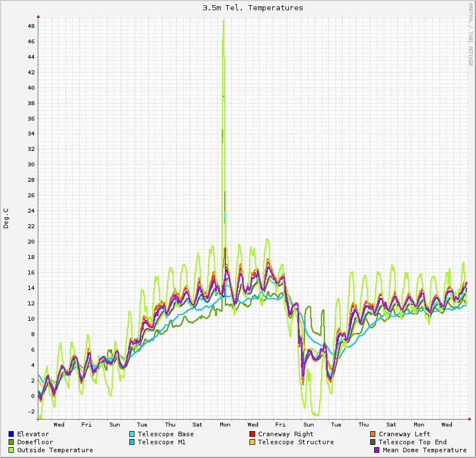Image resolution: width=476 pixels, height=458 pixels.
Task: Click the RRDTOOL / TOBI OETIKER watermark
Action: click(470, 34)
